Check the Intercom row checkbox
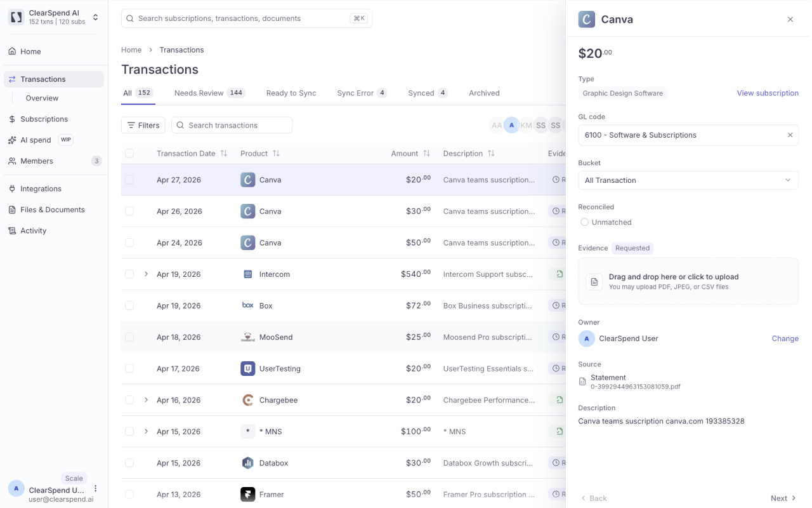Image resolution: width=812 pixels, height=508 pixels. (129, 274)
